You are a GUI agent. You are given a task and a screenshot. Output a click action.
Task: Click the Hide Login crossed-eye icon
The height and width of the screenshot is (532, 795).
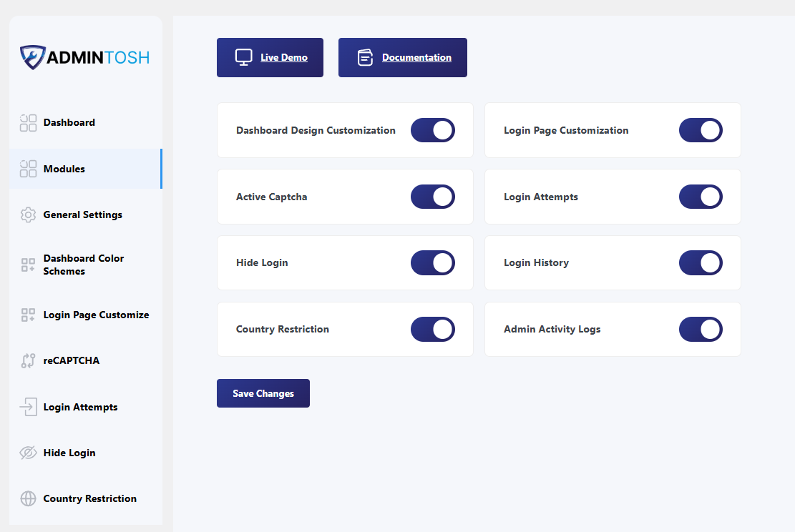click(x=28, y=453)
